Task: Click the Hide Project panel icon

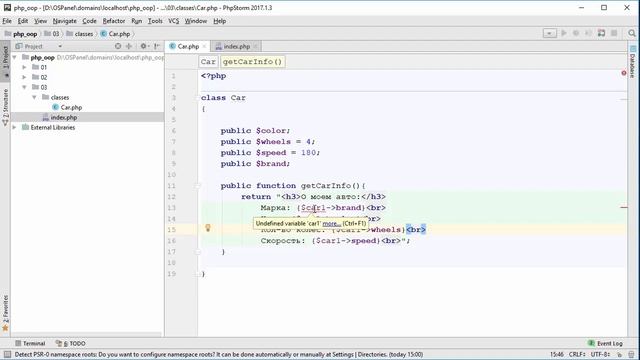Action: point(157,46)
